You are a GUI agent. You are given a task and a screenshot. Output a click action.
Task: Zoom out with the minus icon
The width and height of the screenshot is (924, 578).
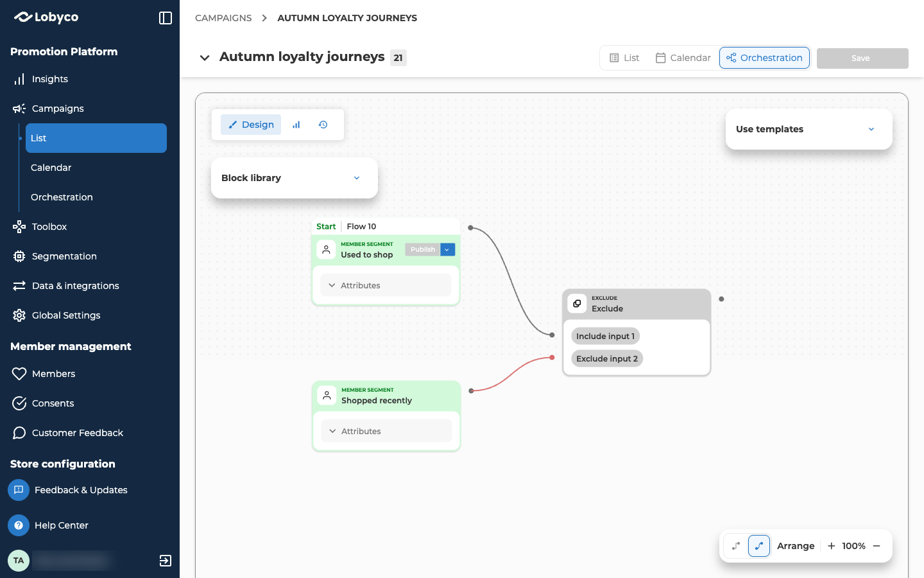pyautogui.click(x=877, y=546)
